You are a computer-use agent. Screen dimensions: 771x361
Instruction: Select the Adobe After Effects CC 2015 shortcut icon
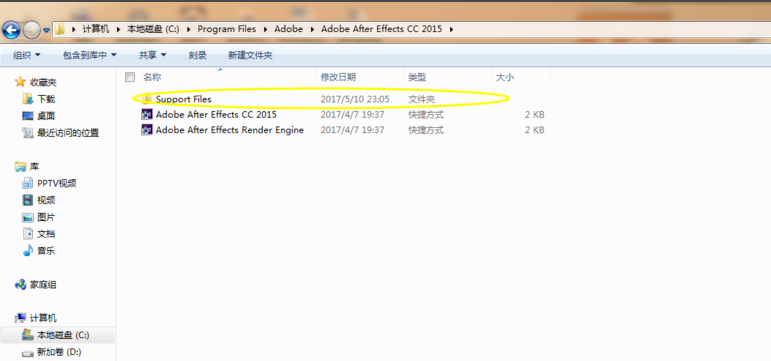coord(147,115)
